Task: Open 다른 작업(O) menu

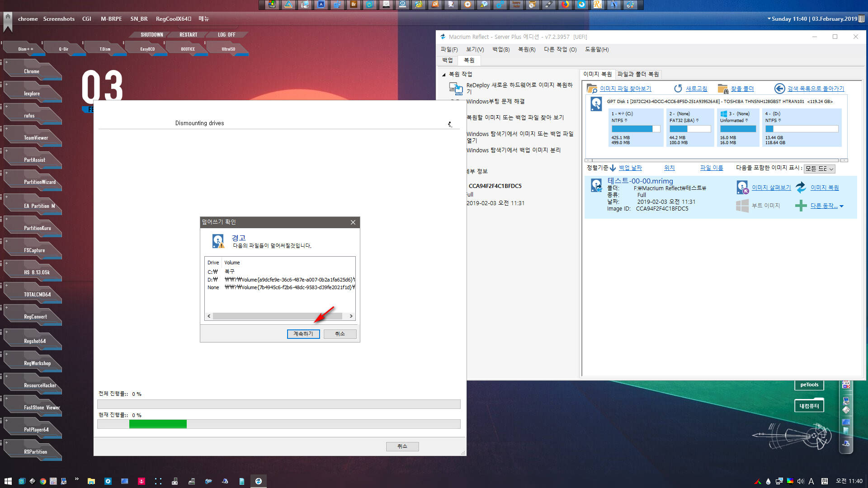Action: pos(560,50)
